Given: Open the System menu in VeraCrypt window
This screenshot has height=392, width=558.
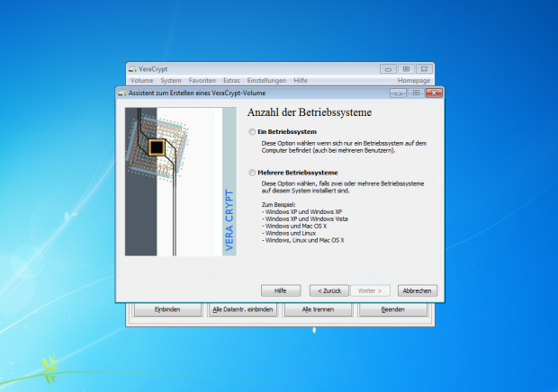Looking at the screenshot, I should click(171, 81).
